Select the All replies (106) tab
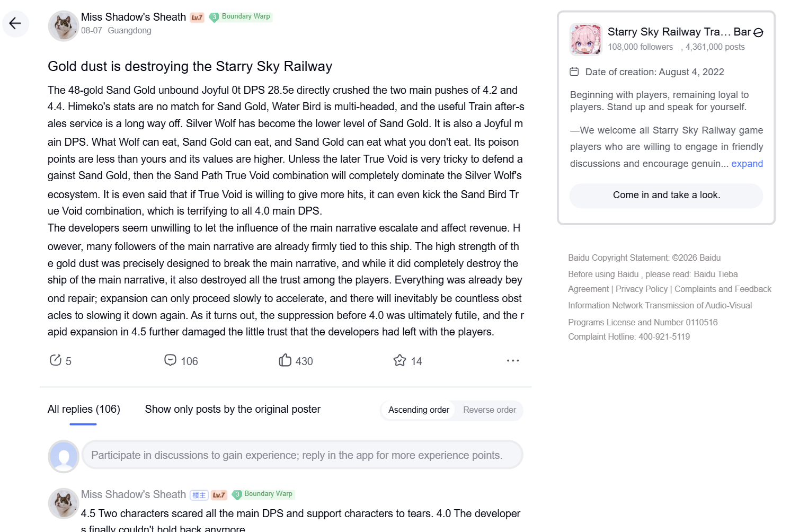808x532 pixels. pyautogui.click(x=84, y=409)
